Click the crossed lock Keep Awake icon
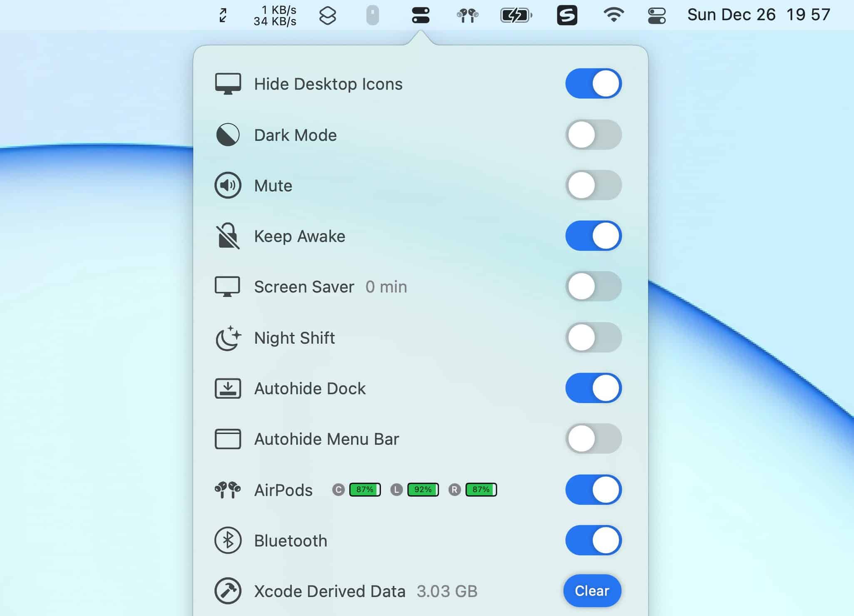This screenshot has height=616, width=854. coord(228,236)
